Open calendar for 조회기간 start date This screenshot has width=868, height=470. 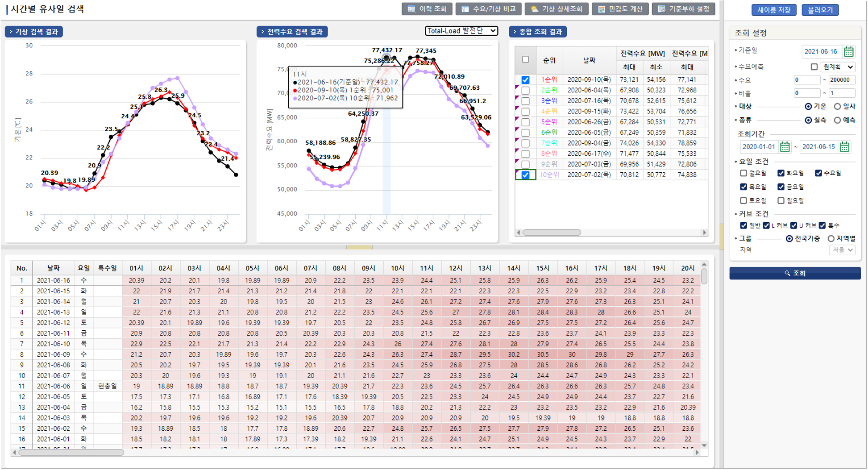785,147
